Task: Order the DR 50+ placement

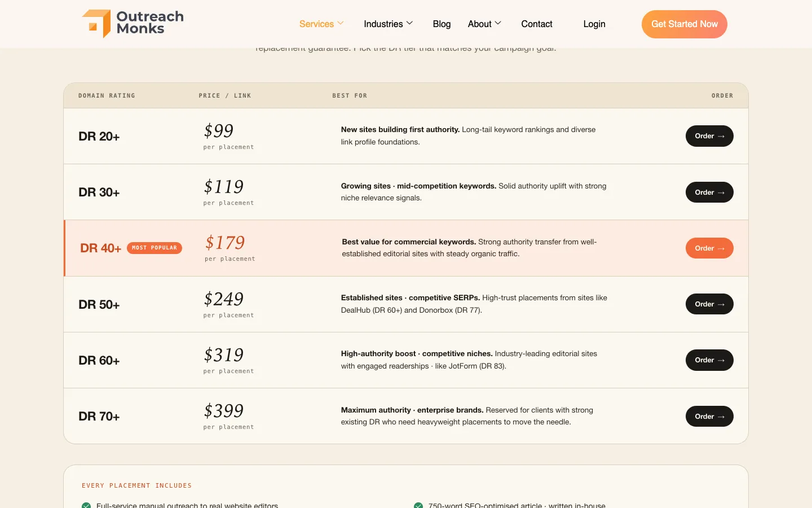Action: coord(709,304)
